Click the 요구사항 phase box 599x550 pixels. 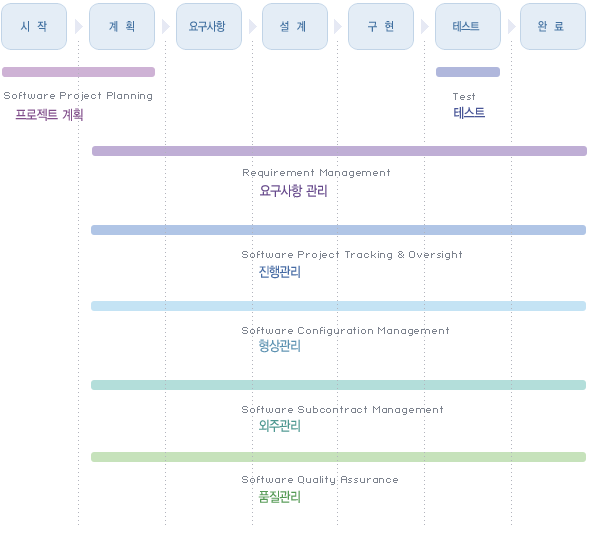pos(209,26)
